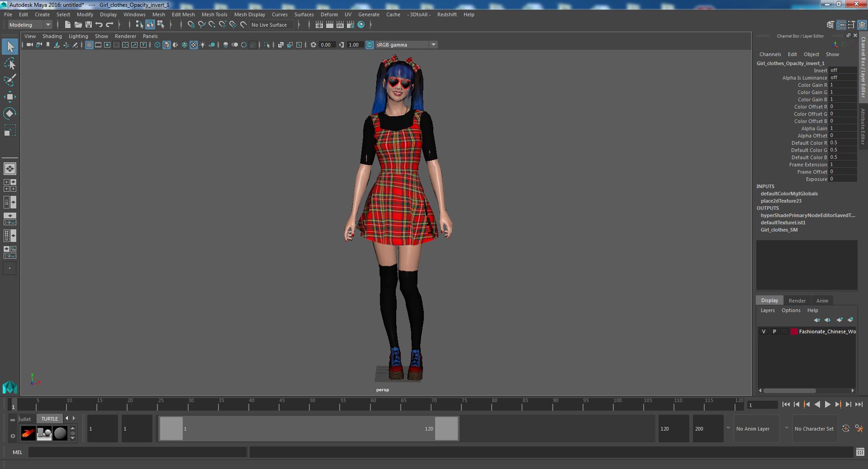Toggle layer playback P box

pos(774,332)
